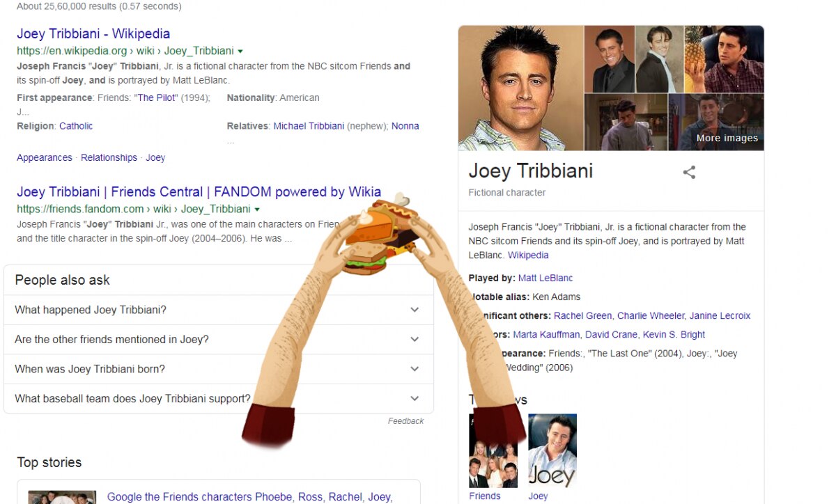Follow "The Pilot" first appearance link
Screen dimensions: 836x504
tap(157, 98)
